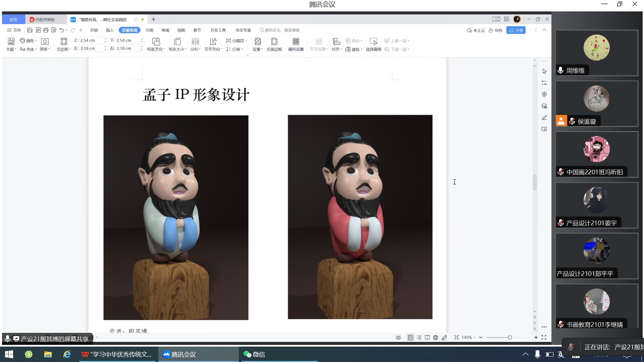Expand the 纸张方向 orientation dropdown
Image resolution: width=644 pixels, height=362 pixels.
156,49
